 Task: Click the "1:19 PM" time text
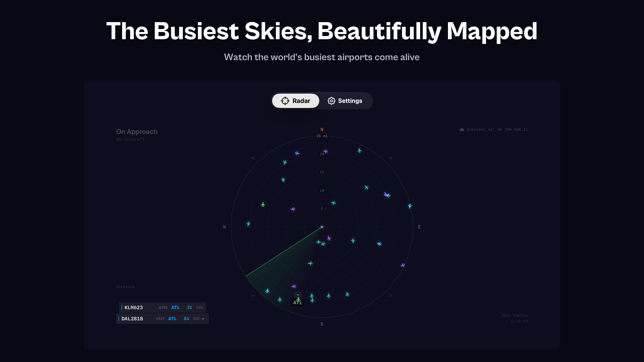tap(519, 321)
